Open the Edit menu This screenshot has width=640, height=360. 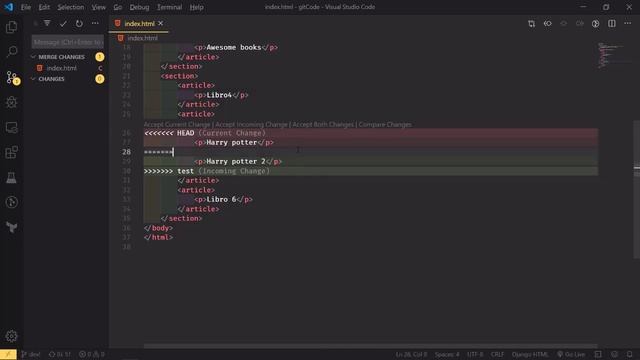(x=44, y=7)
